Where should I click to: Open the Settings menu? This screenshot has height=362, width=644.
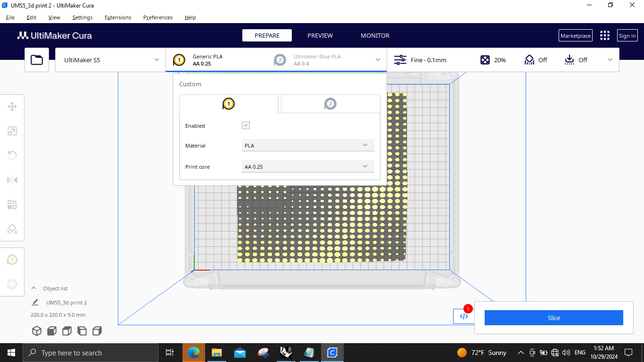(83, 17)
